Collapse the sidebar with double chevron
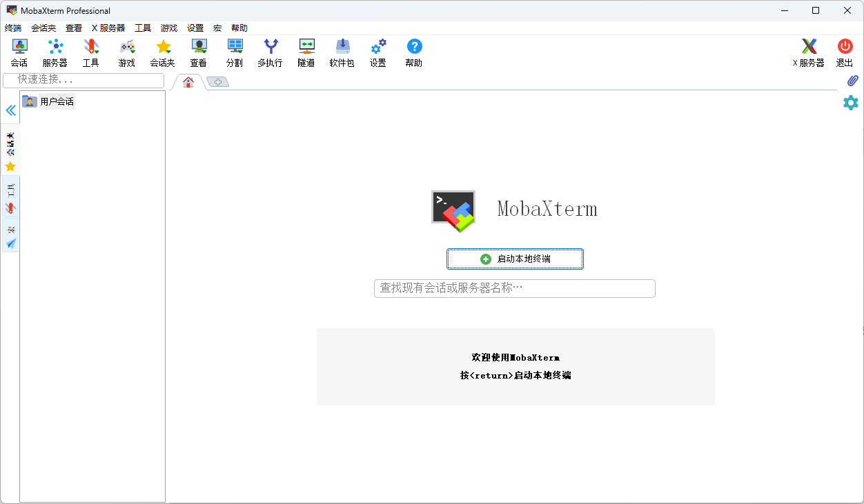Screen dimensions: 864x504 [x=10, y=110]
